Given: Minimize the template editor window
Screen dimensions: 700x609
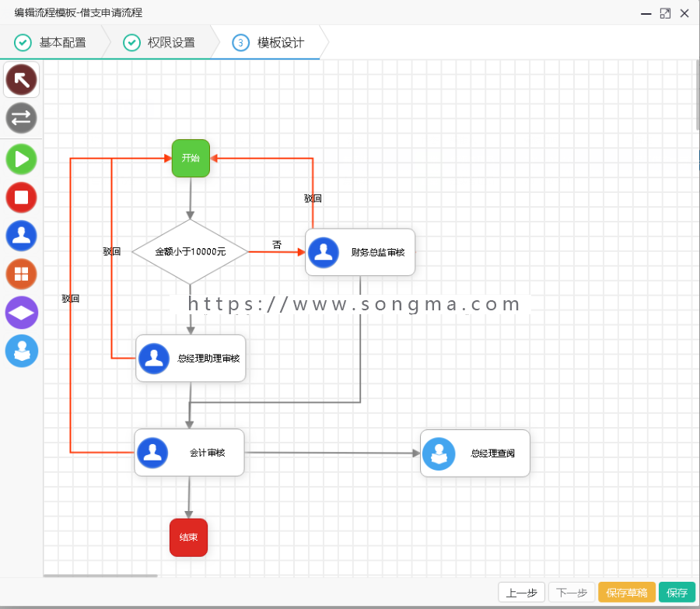Looking at the screenshot, I should [646, 13].
